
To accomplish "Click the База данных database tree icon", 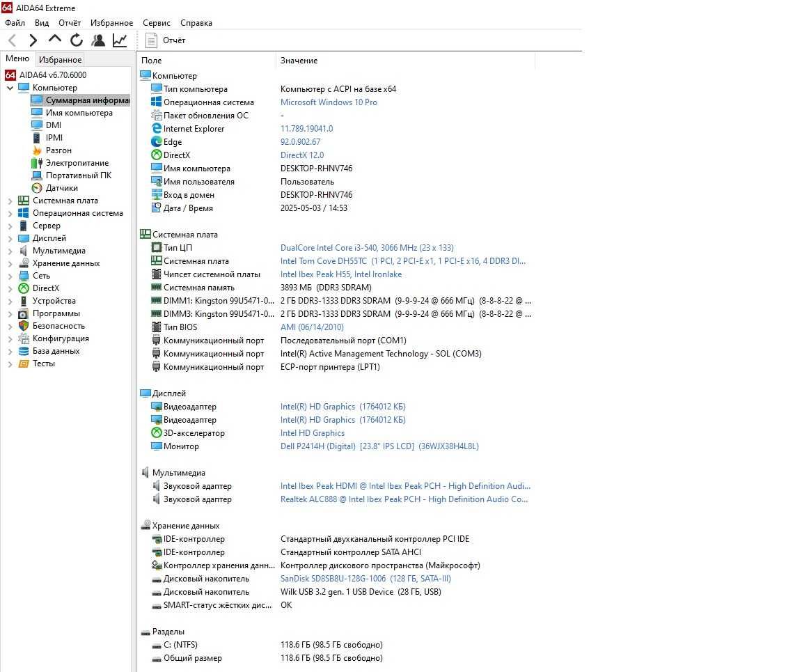I will click(24, 350).
